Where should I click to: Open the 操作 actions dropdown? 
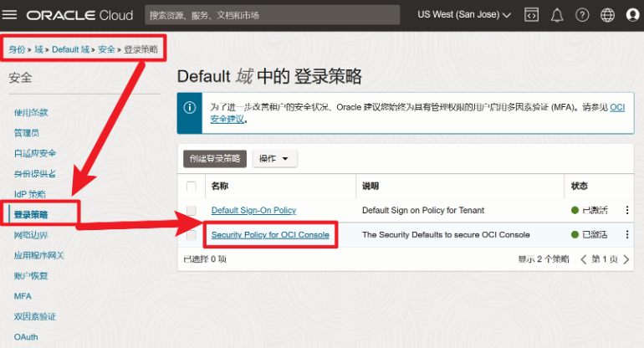(274, 159)
